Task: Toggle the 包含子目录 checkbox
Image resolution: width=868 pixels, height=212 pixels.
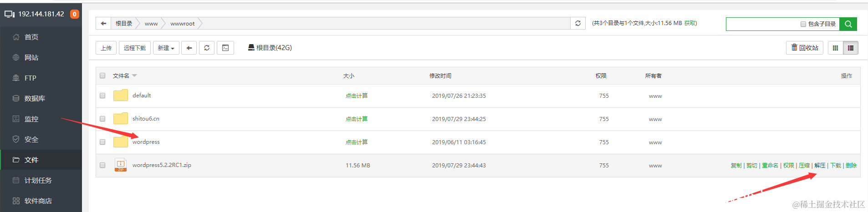Action: 803,24
